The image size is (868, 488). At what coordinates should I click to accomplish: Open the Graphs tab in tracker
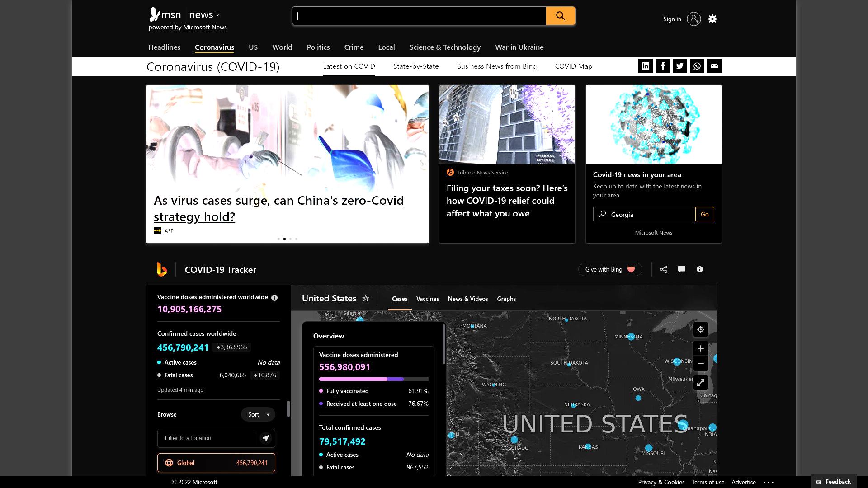[x=506, y=299]
